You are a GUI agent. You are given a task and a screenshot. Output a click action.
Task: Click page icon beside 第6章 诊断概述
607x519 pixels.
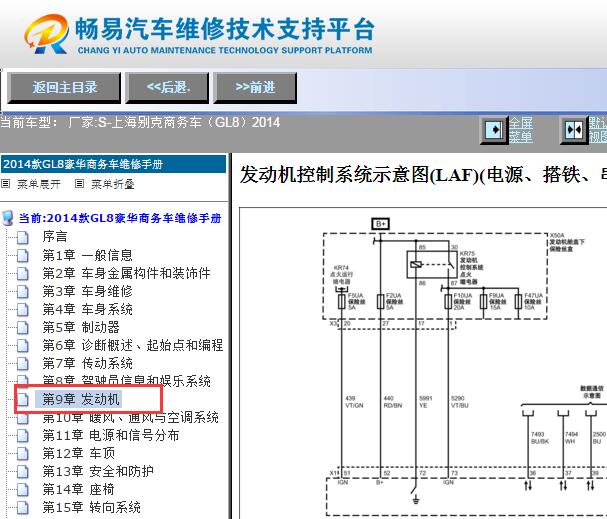pyautogui.click(x=23, y=345)
